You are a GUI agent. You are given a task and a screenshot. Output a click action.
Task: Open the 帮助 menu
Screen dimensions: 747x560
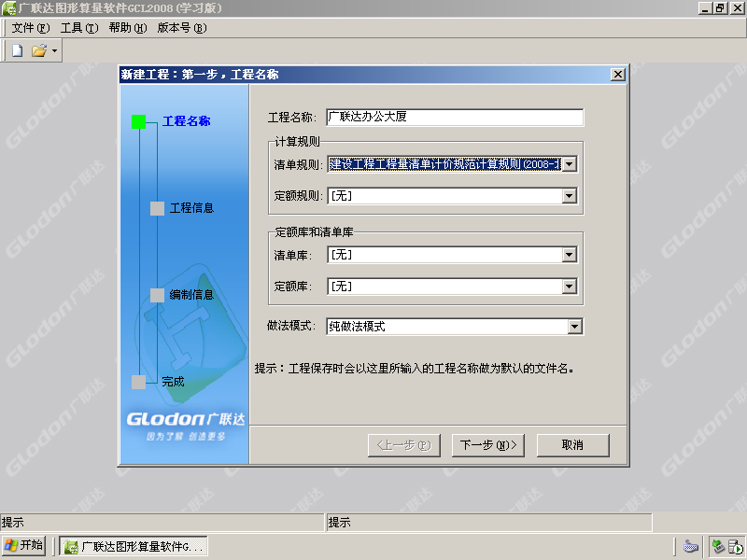point(128,28)
